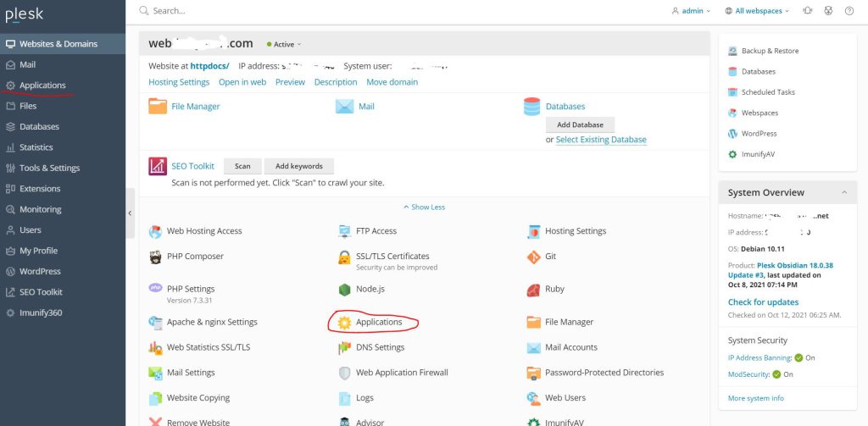Collapse the list with Show Less

click(424, 207)
